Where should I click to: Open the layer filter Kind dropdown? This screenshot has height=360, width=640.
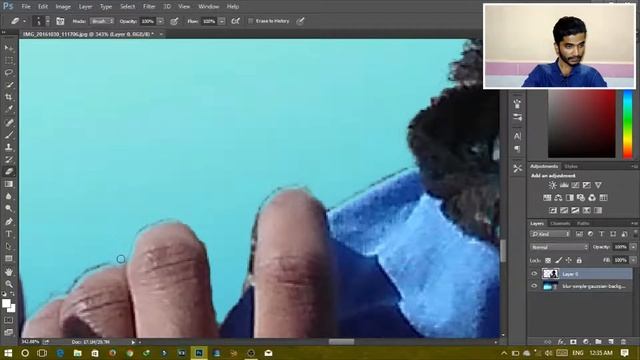coord(550,234)
